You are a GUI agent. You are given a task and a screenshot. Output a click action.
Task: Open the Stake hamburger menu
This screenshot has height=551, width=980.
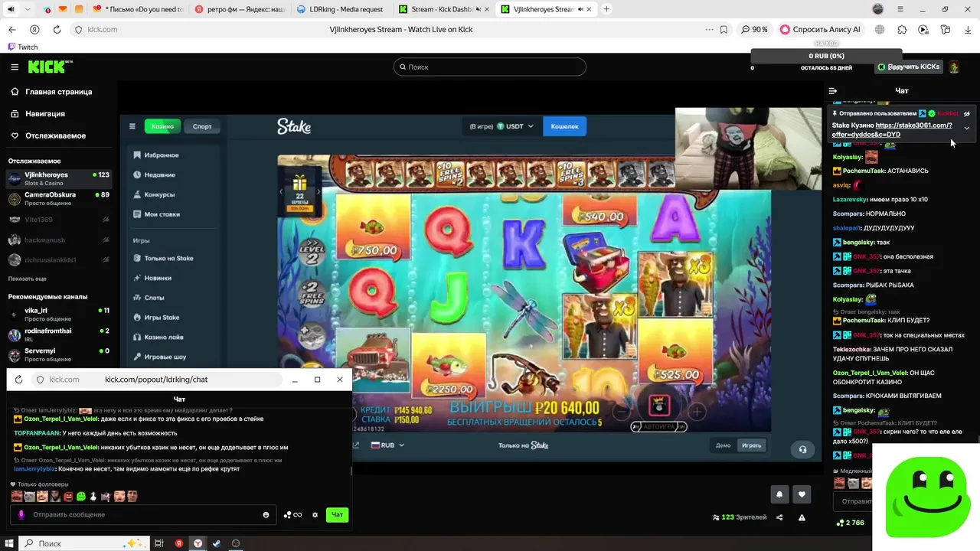click(132, 126)
